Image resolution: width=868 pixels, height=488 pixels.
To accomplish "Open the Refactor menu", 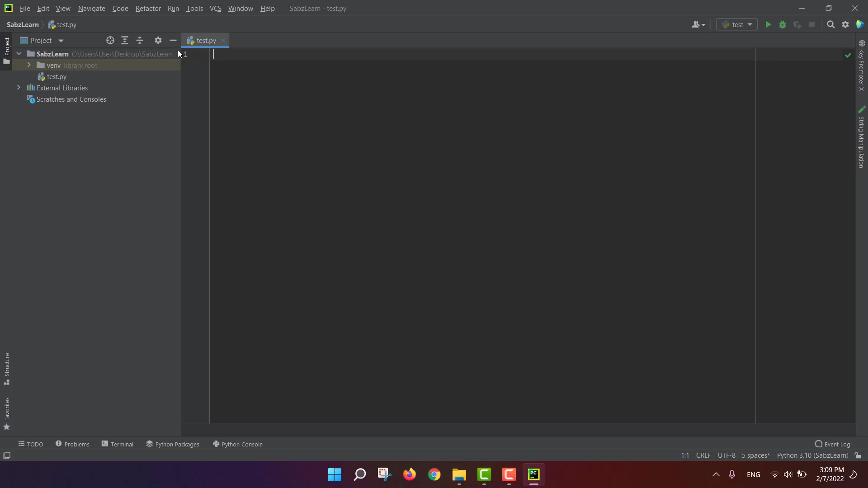I will click(148, 9).
